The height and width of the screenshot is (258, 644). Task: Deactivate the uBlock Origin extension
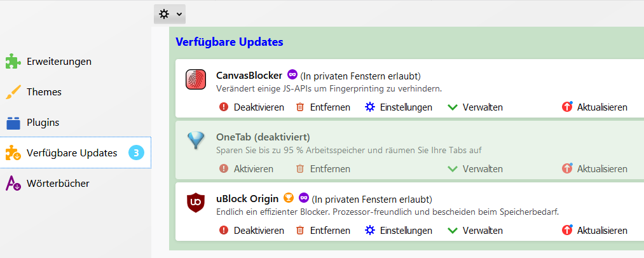(252, 230)
